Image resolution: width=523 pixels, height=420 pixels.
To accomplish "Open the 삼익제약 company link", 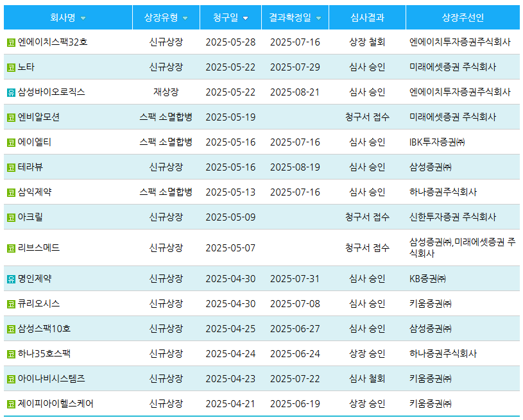I will coord(35,192).
